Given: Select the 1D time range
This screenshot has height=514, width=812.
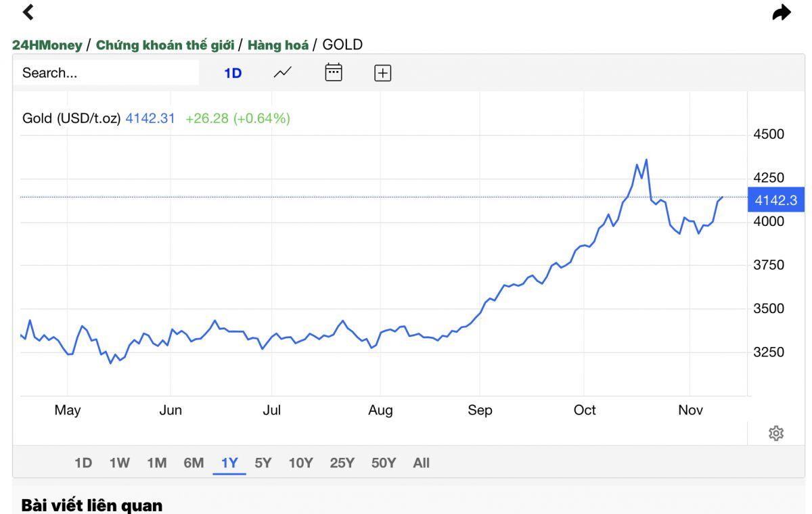Looking at the screenshot, I should [83, 463].
